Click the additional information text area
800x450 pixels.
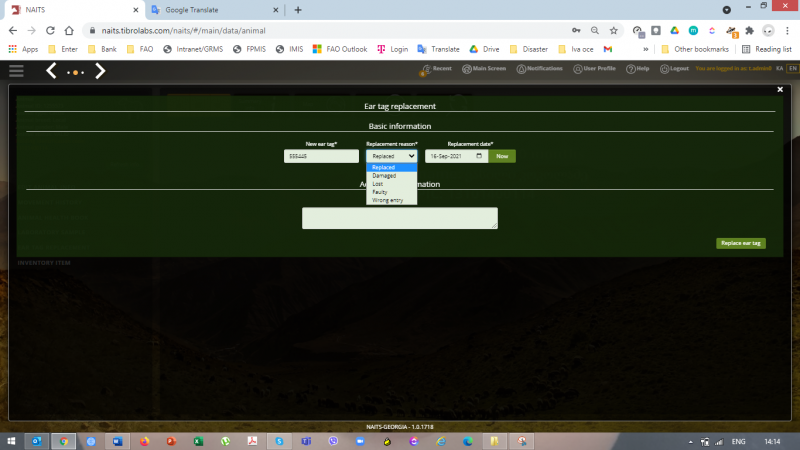click(x=400, y=218)
